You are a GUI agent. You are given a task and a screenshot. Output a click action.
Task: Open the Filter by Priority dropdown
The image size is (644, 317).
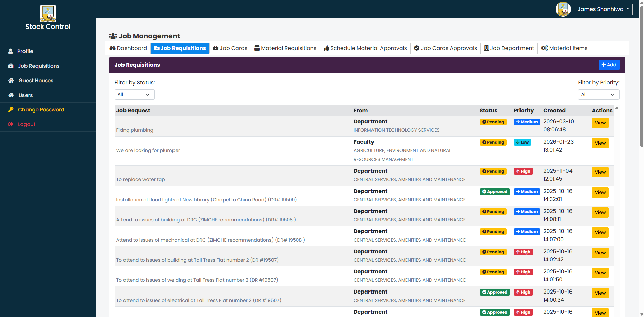598,94
